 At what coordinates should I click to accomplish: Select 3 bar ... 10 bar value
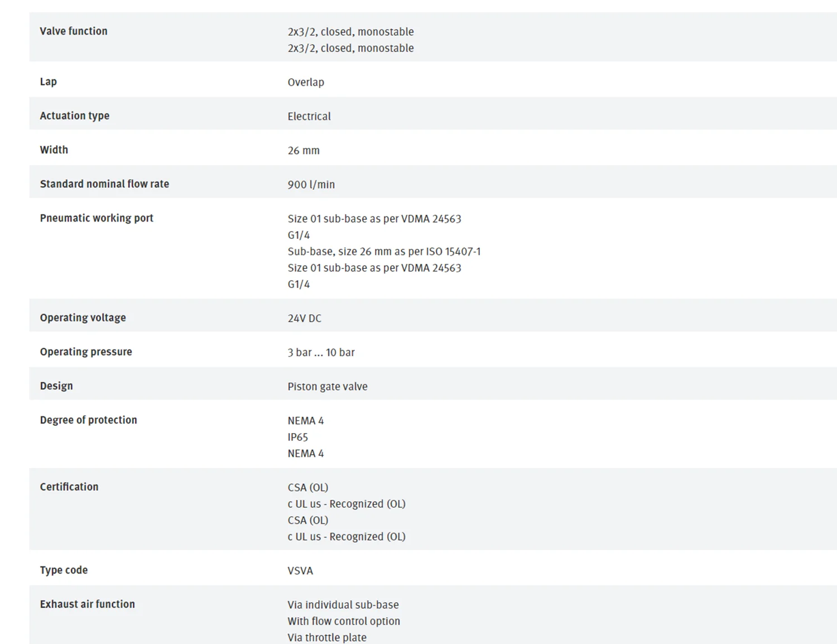(321, 353)
